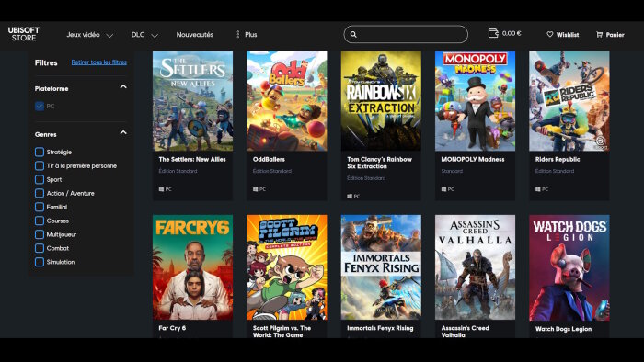This screenshot has height=362, width=644.
Task: Click the 0,00 € wallet balance
Action: coord(512,33)
